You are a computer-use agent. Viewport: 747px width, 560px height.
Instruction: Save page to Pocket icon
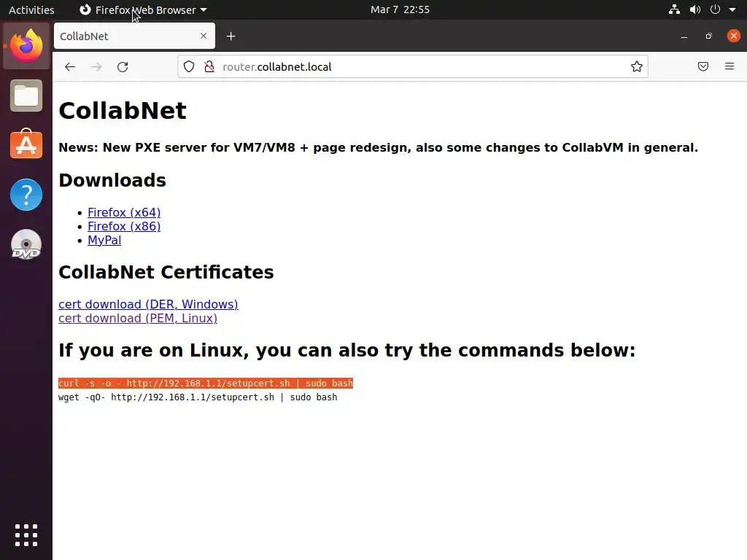tap(703, 66)
